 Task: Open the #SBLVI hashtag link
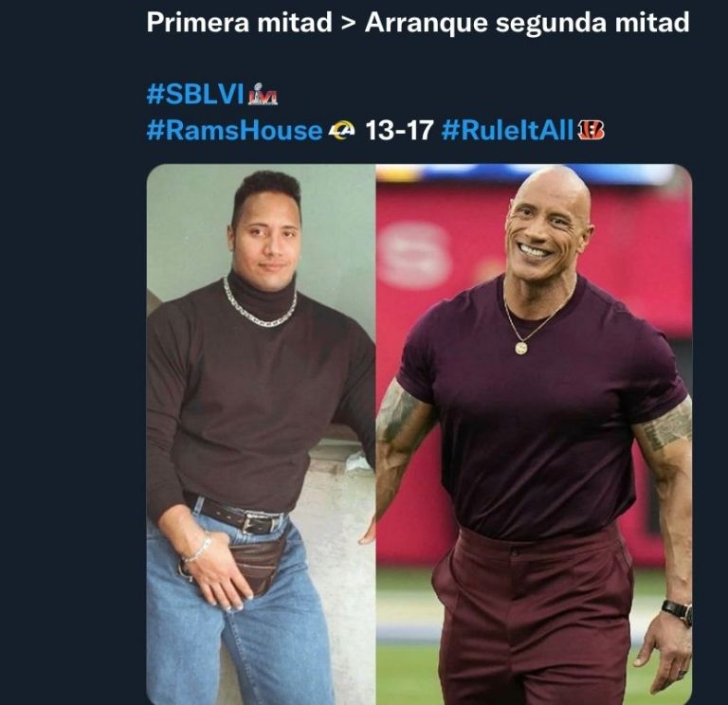[195, 94]
